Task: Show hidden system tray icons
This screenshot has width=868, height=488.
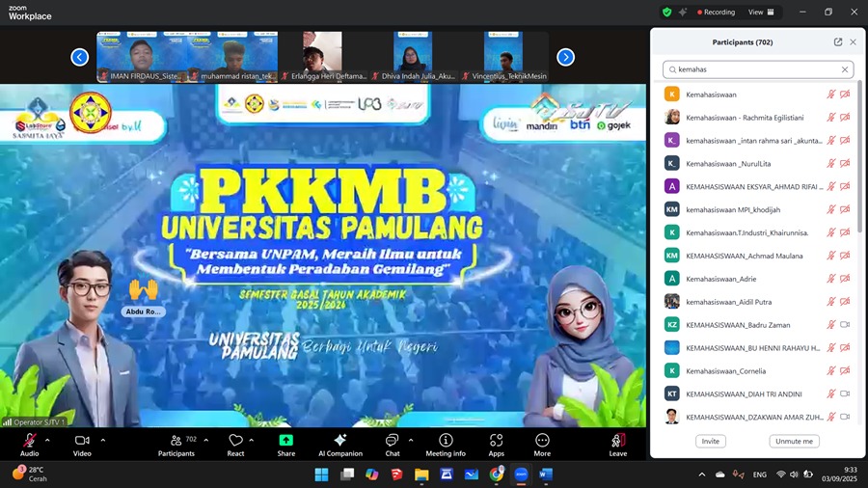Action: (702, 474)
